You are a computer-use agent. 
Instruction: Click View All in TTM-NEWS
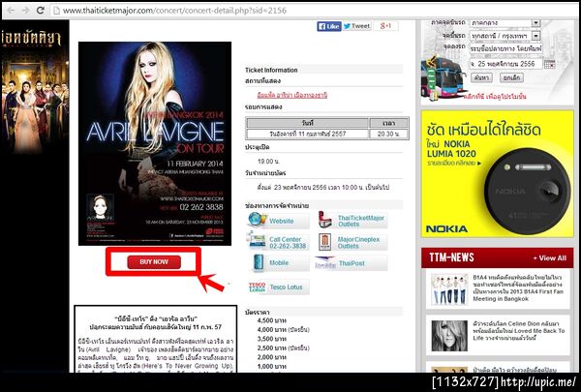[x=549, y=258]
